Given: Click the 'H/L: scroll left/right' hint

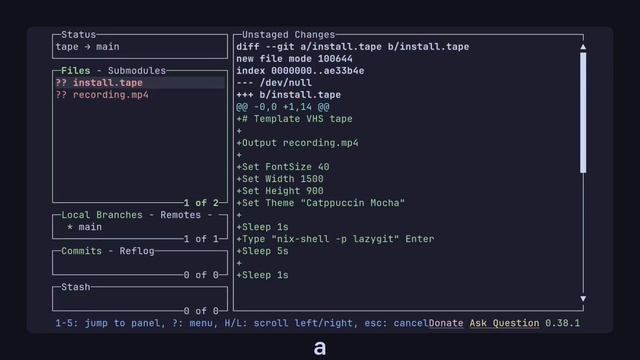Looking at the screenshot, I should tap(288, 323).
